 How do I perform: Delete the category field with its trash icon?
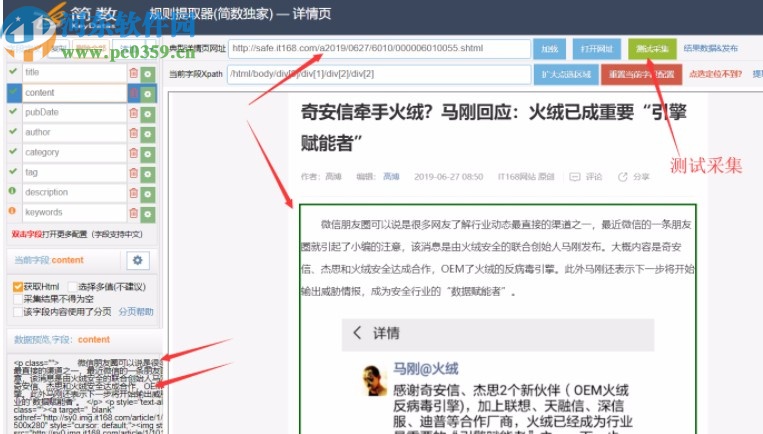pyautogui.click(x=133, y=153)
